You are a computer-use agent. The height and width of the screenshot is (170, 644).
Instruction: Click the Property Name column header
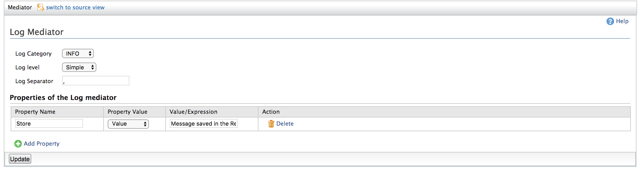point(35,112)
